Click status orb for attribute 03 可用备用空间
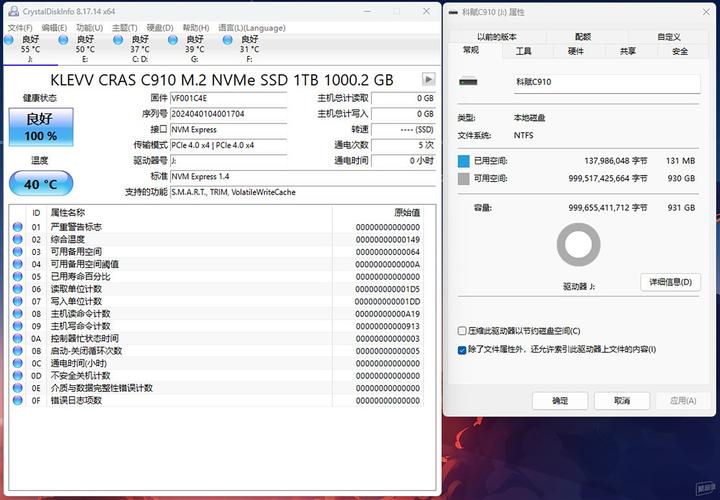The image size is (720, 500). tap(17, 252)
